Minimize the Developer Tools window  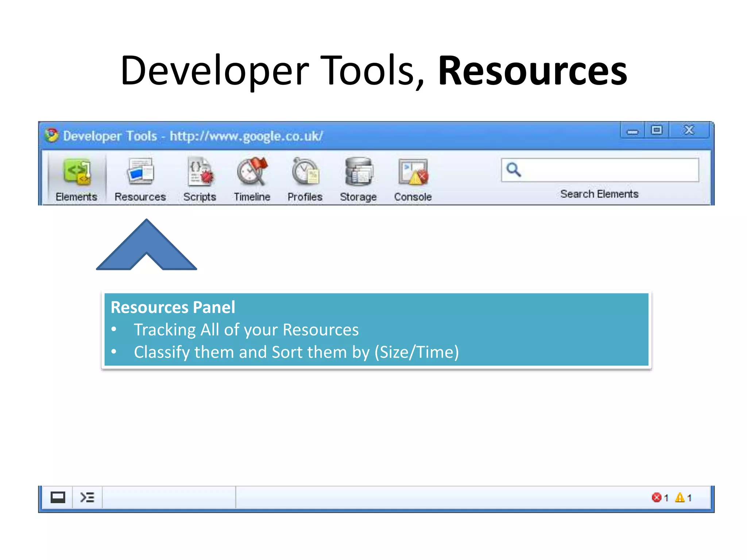pos(632,131)
